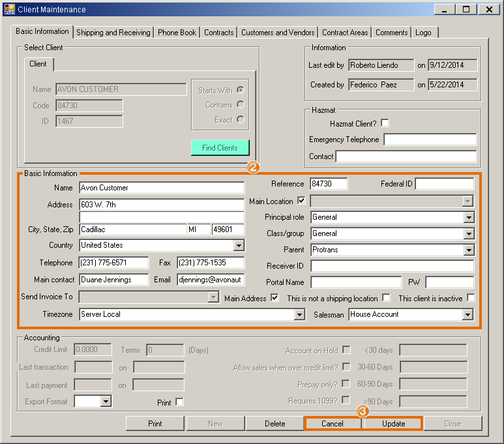Go to the Customers and Vendors tab
The height and width of the screenshot is (444, 504).
pos(278,33)
